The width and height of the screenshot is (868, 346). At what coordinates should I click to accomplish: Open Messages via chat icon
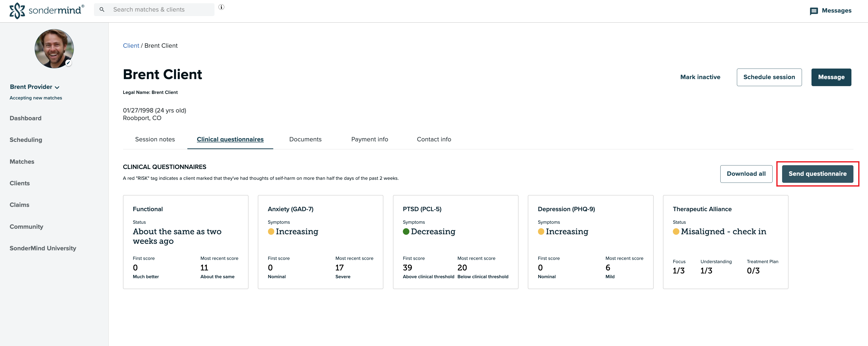click(x=813, y=11)
